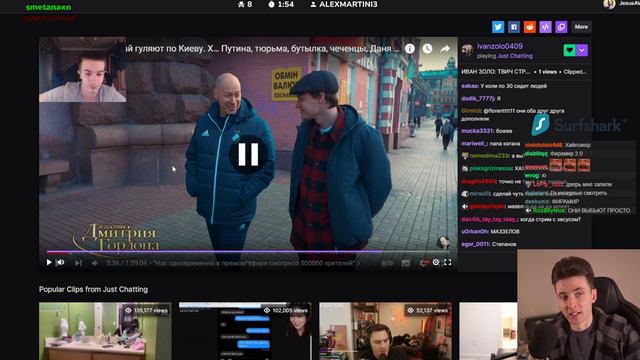Viewport: 640px width, 360px height.
Task: Mute the clip with the speaker icon
Action: (x=60, y=262)
